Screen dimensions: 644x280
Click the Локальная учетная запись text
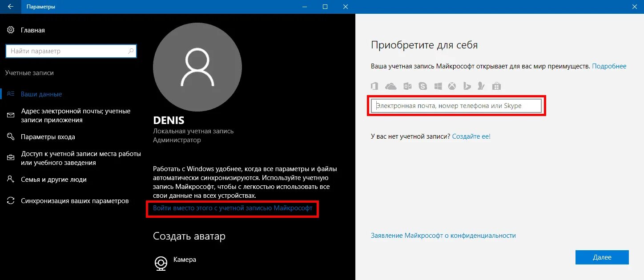pyautogui.click(x=193, y=131)
